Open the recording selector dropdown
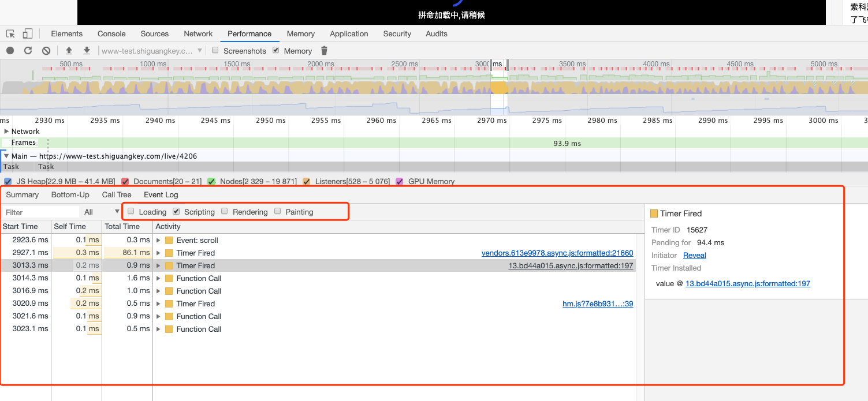868x401 pixels. click(151, 51)
